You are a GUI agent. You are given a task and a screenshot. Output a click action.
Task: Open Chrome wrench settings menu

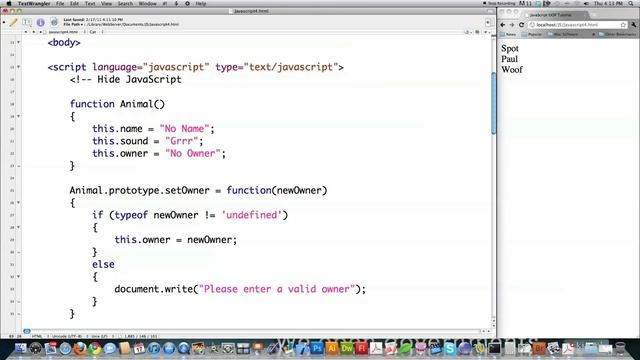pos(634,25)
